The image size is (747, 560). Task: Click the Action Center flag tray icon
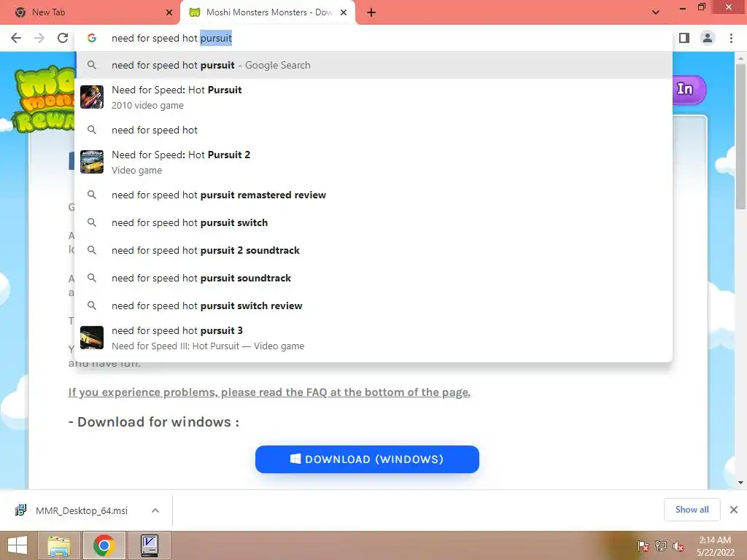(x=643, y=545)
